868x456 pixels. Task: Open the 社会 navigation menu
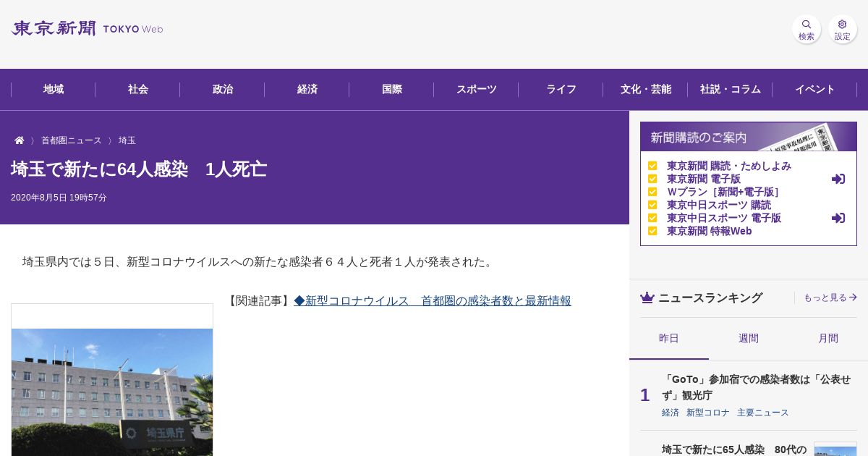[138, 89]
